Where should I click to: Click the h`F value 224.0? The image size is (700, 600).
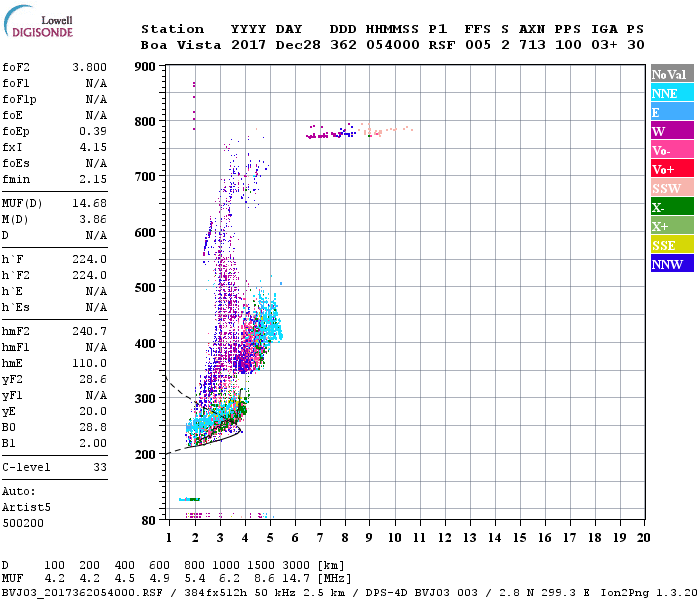[x=89, y=259]
